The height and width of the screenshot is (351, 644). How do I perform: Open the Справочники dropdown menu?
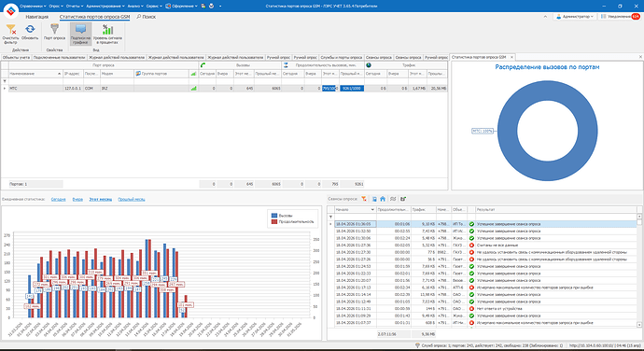(33, 7)
